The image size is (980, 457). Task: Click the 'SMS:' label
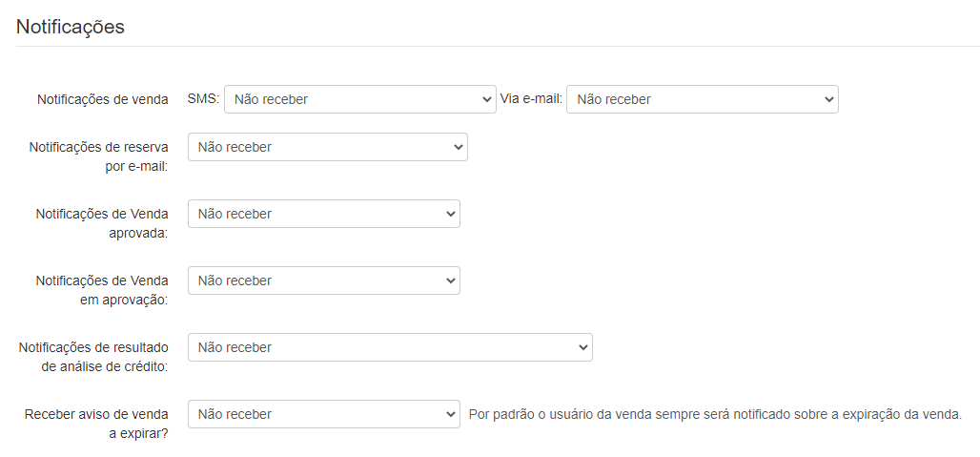coord(204,98)
